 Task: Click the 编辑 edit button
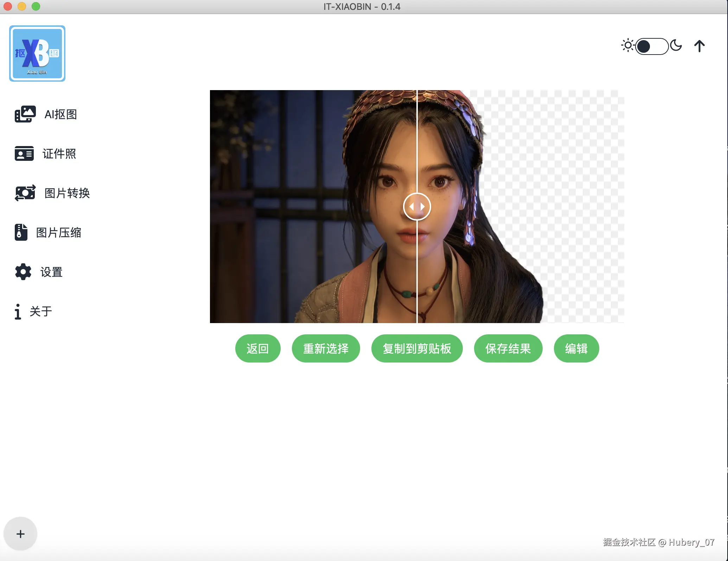[576, 348]
